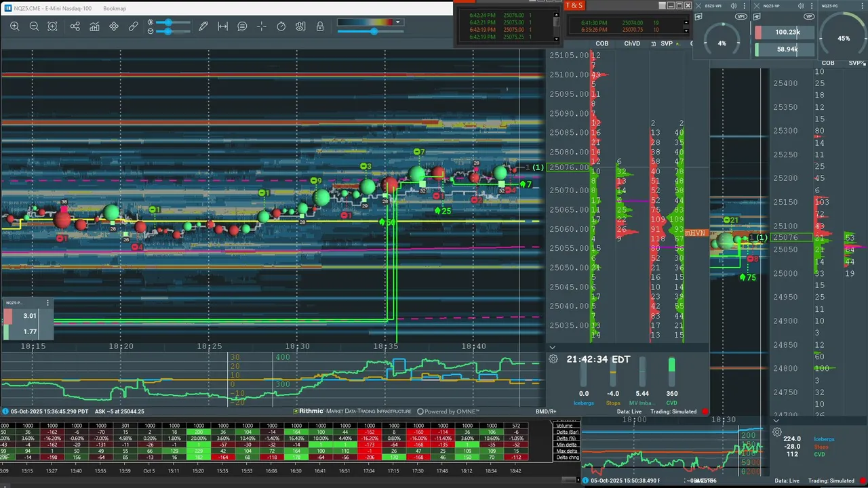
Task: Open the NQZ5-VP widget kebab menu
Action: [x=812, y=6]
